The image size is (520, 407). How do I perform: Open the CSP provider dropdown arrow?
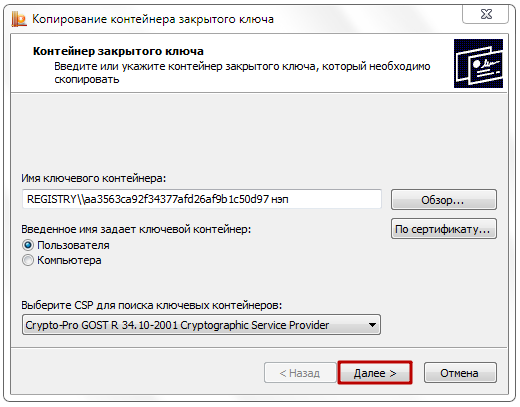372,324
